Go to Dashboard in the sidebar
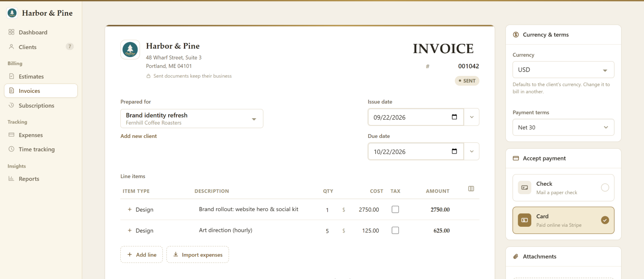644x279 pixels. pyautogui.click(x=41, y=32)
